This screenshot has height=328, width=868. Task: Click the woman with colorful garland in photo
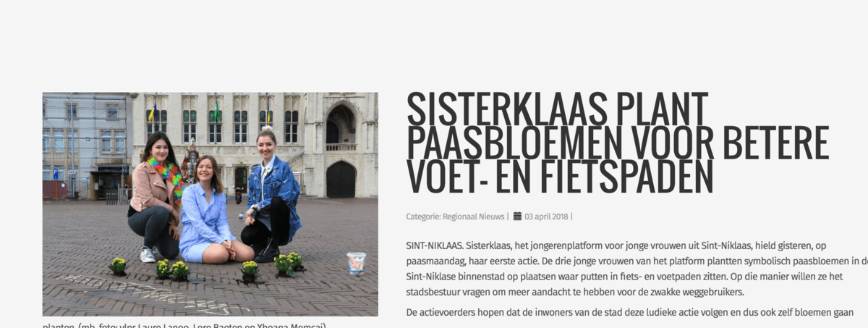point(156,195)
